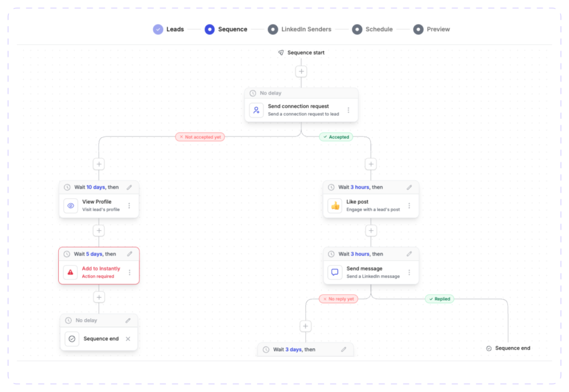
Task: Open Add to Instantly options menu
Action: click(x=129, y=272)
